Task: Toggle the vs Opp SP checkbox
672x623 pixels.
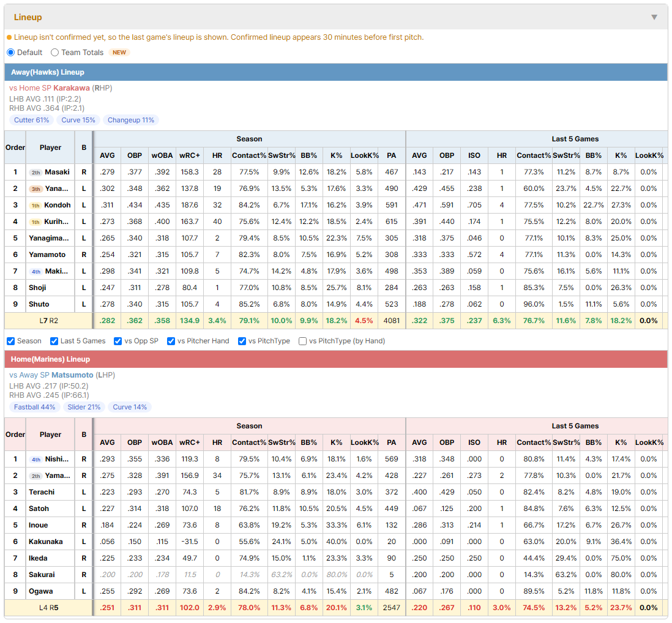Action: pyautogui.click(x=118, y=341)
